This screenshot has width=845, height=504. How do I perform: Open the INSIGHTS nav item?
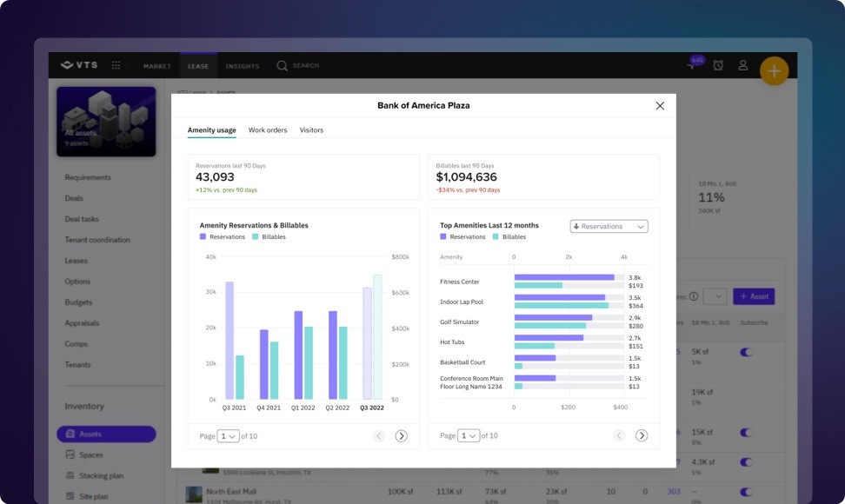243,66
